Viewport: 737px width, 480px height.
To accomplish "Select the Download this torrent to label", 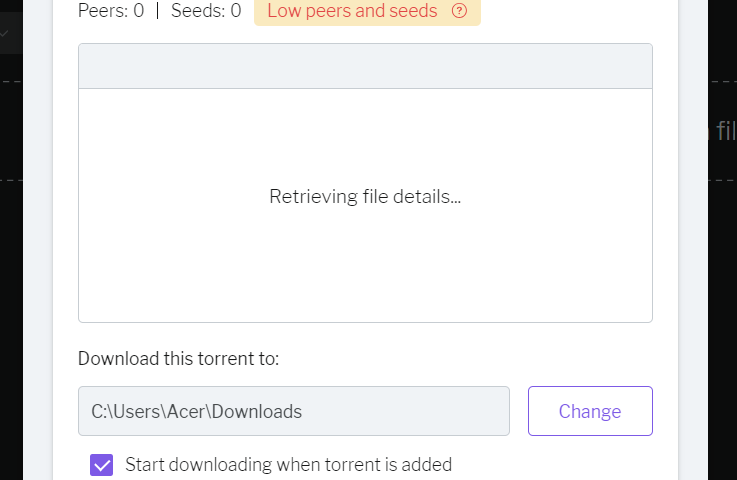I will [x=179, y=359].
